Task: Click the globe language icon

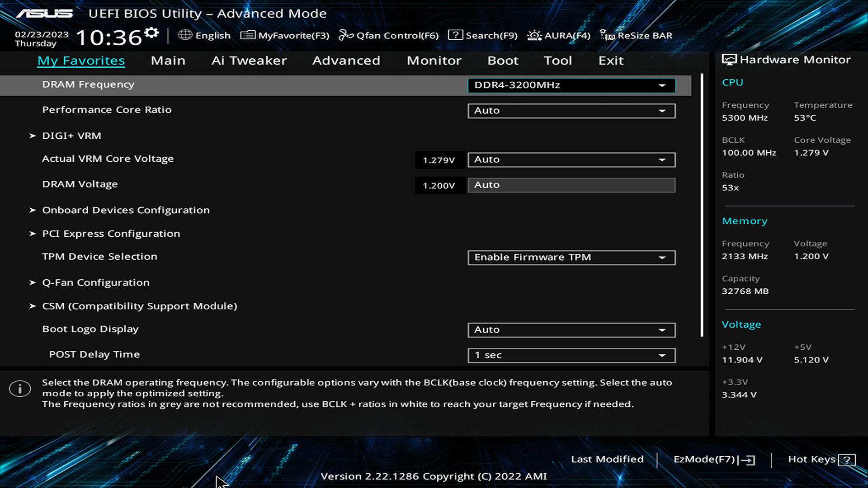Action: (185, 35)
